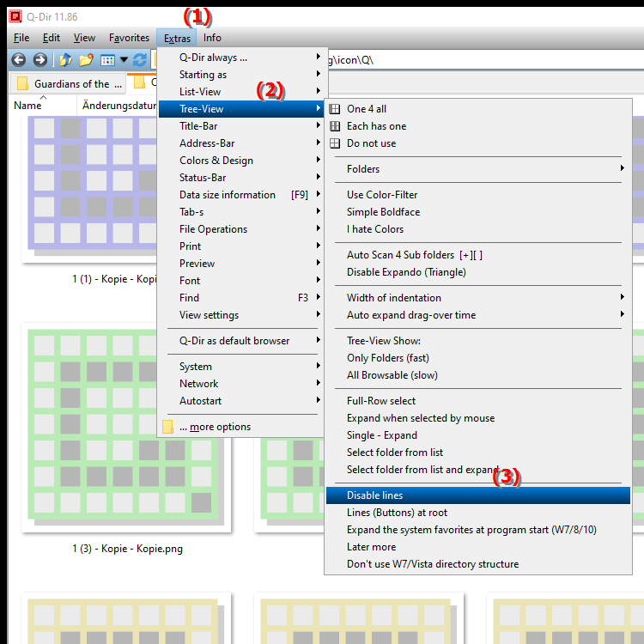Open the ... more options entry

[240, 427]
